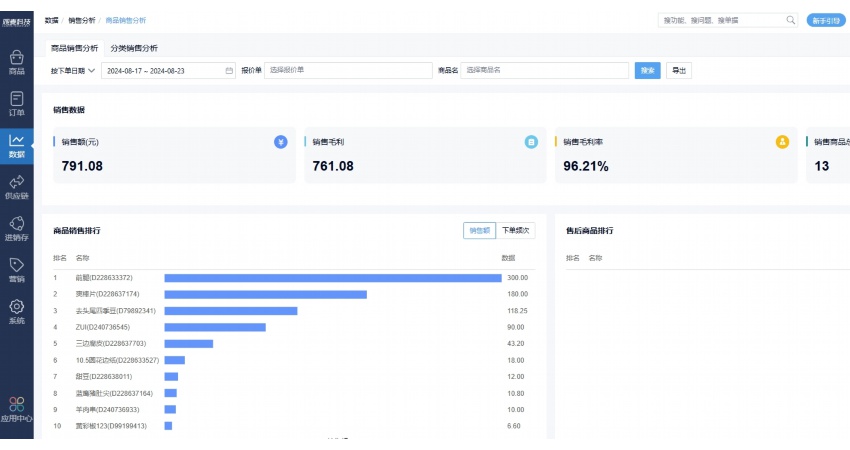Open 营销 marketing sidebar icon

16,270
